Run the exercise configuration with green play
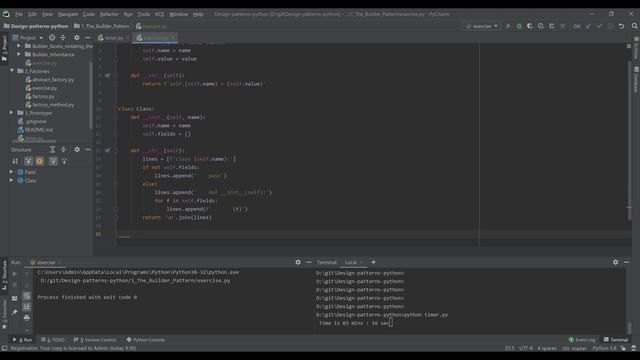The height and width of the screenshot is (360, 640). (508, 26)
